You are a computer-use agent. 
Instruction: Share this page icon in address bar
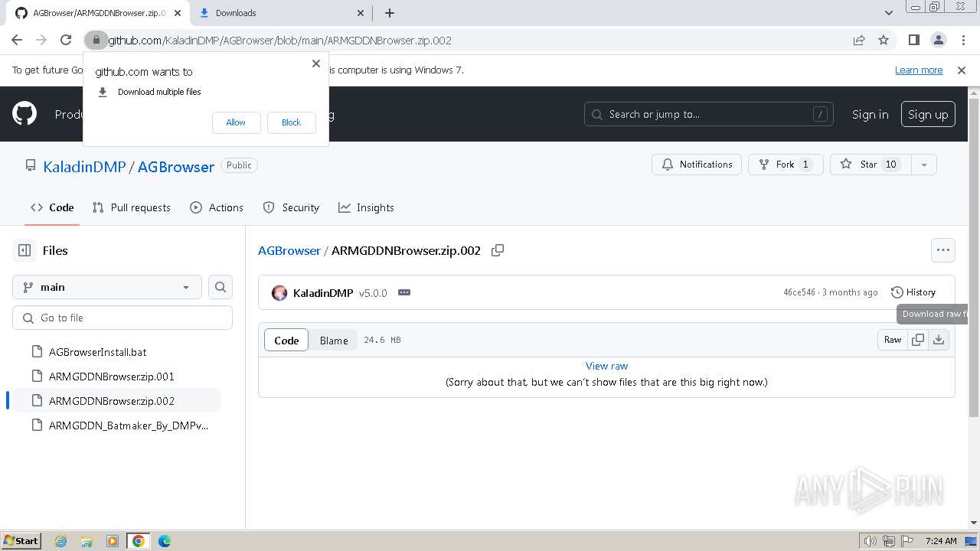(859, 40)
